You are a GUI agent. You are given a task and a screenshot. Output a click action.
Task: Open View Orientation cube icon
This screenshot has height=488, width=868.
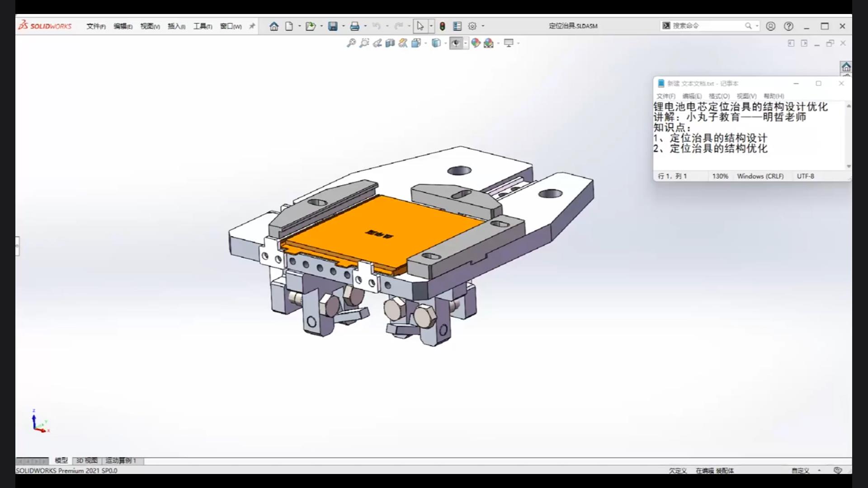pyautogui.click(x=416, y=43)
